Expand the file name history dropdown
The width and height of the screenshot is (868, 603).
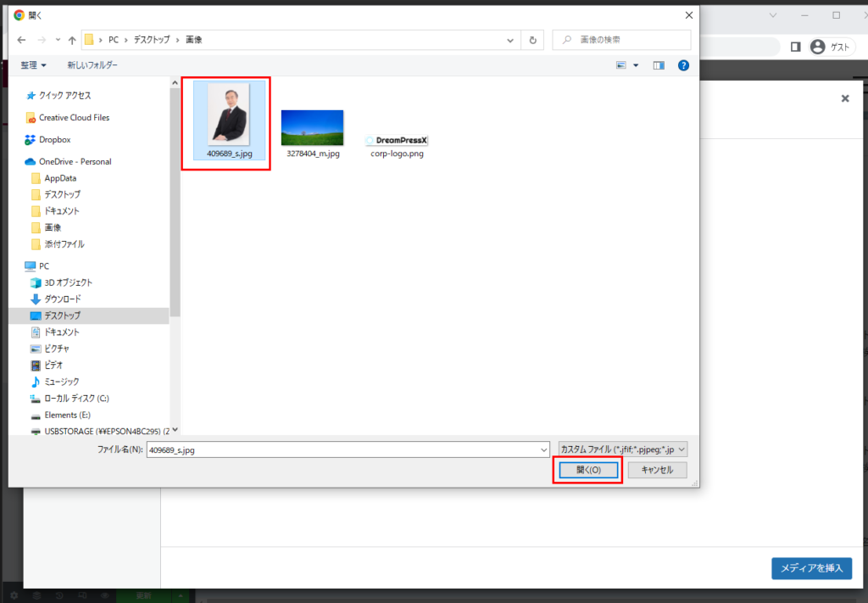pos(543,449)
